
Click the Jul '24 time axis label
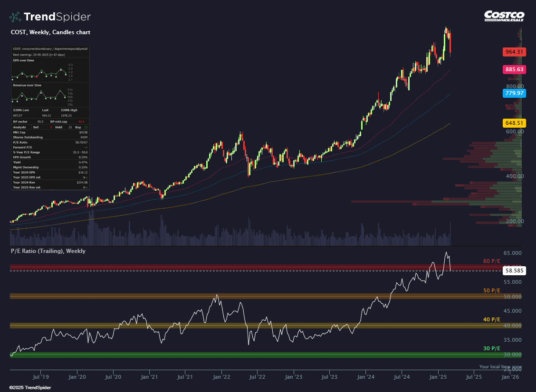tap(402, 377)
